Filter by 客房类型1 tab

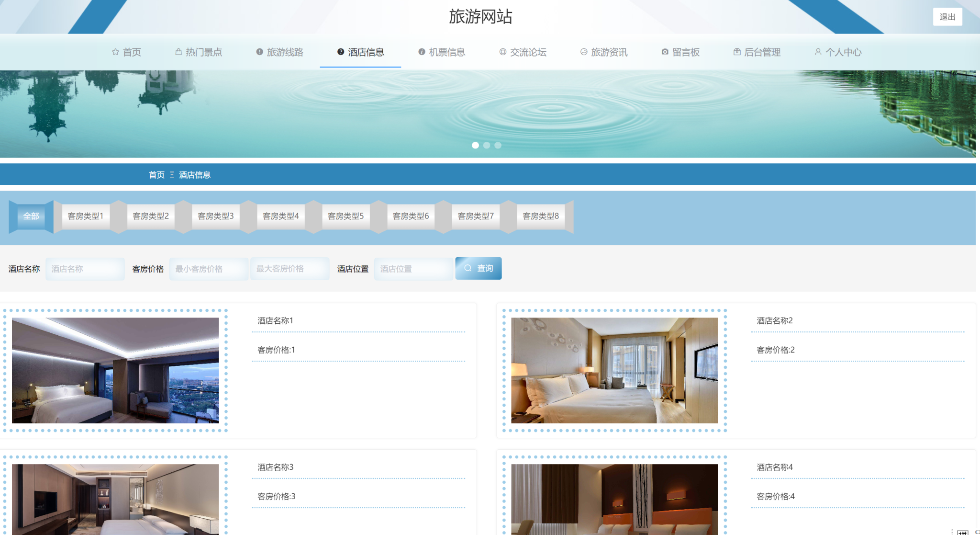(x=86, y=216)
